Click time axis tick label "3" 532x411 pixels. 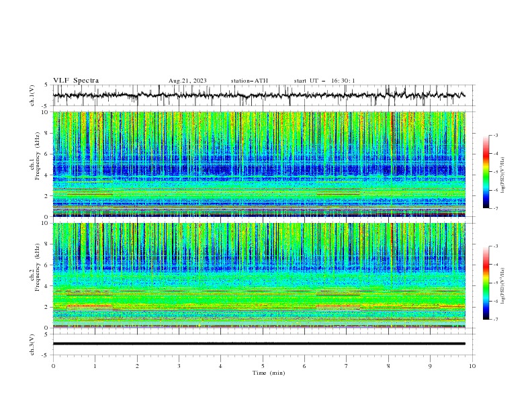tap(179, 366)
